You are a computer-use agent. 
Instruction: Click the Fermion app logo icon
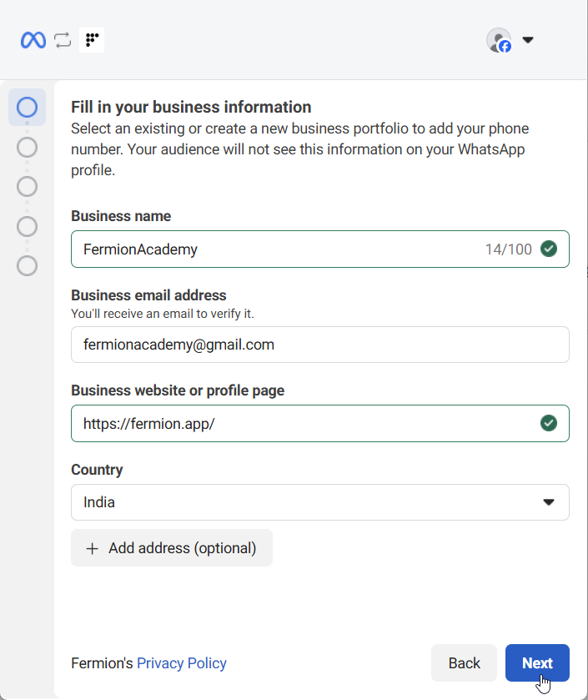[92, 40]
